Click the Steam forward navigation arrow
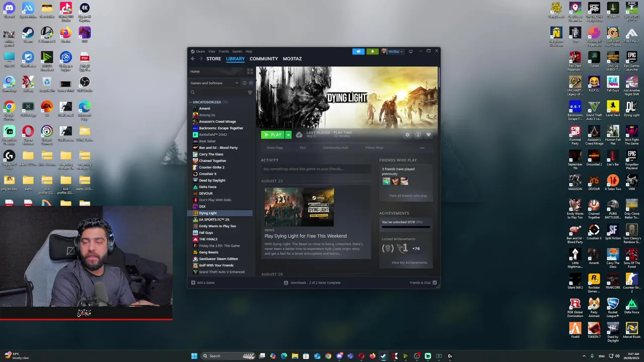Image resolution: width=644 pixels, height=362 pixels. (201, 59)
